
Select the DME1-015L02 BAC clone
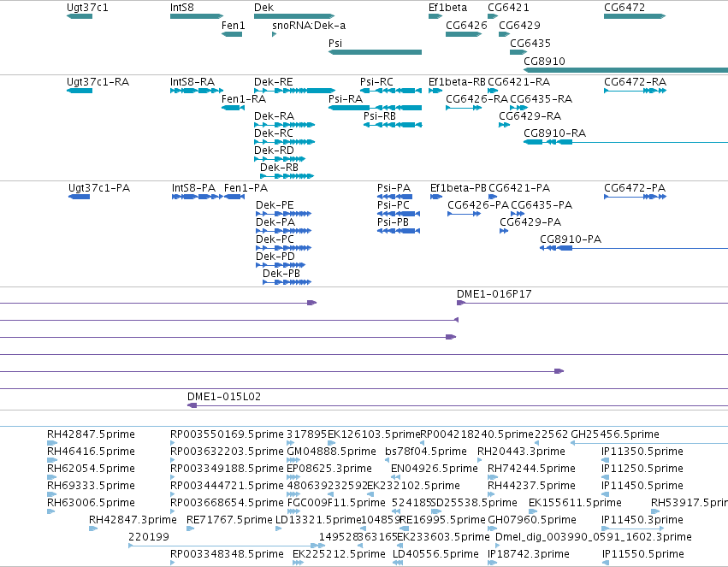(458, 405)
